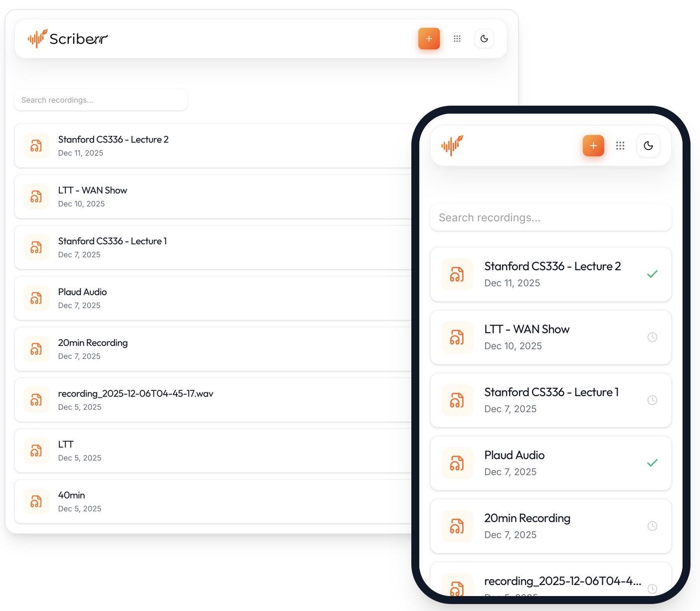Tap the phone search recordings field

click(x=550, y=217)
